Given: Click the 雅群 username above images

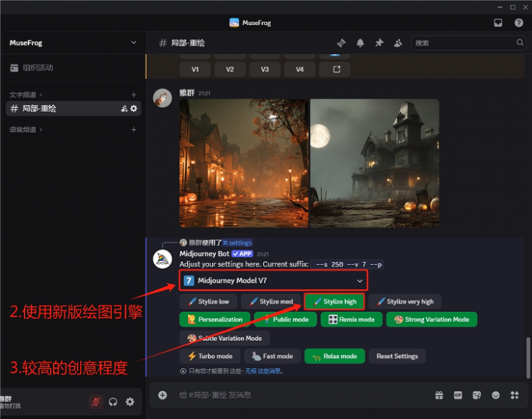Looking at the screenshot, I should click(x=187, y=93).
